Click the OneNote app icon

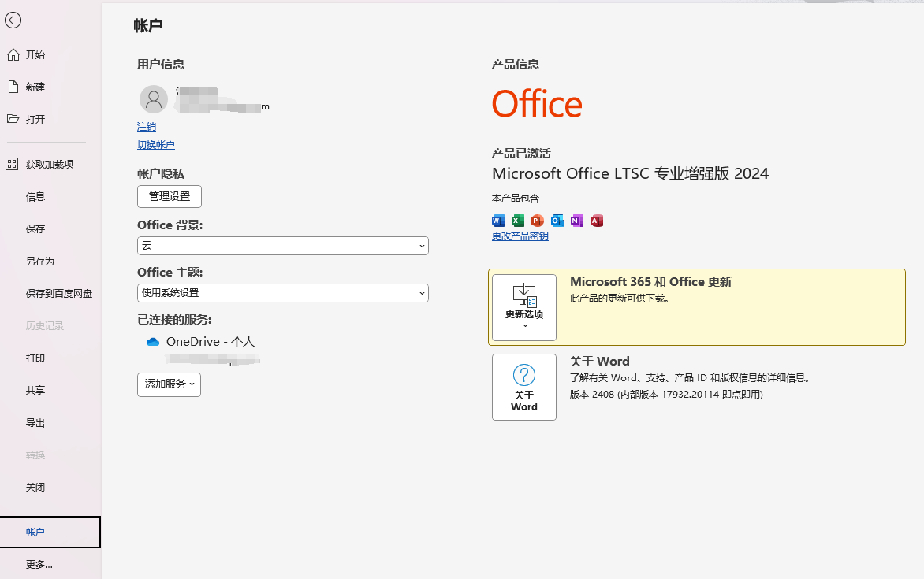[577, 221]
